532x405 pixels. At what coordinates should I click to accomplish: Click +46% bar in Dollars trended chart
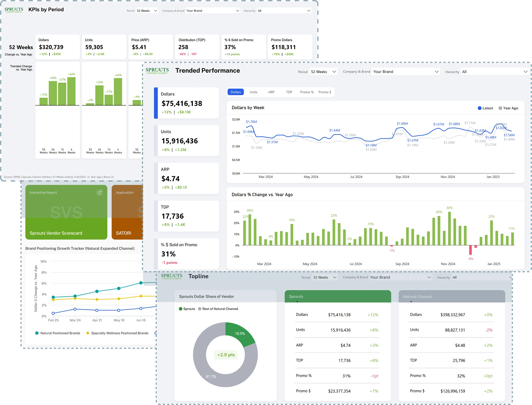(71, 91)
